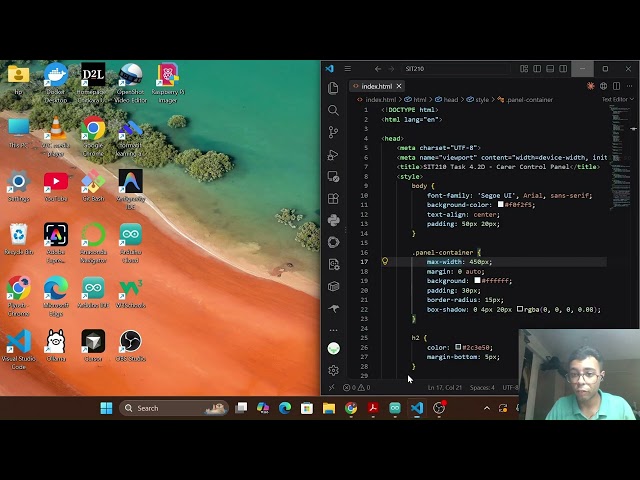The width and height of the screenshot is (640, 480).
Task: Open the Arduino Cloud desktop shortcut
Action: click(x=131, y=243)
